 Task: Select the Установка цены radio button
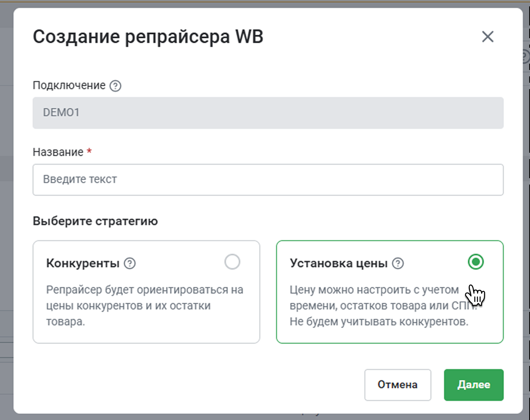pyautogui.click(x=475, y=262)
